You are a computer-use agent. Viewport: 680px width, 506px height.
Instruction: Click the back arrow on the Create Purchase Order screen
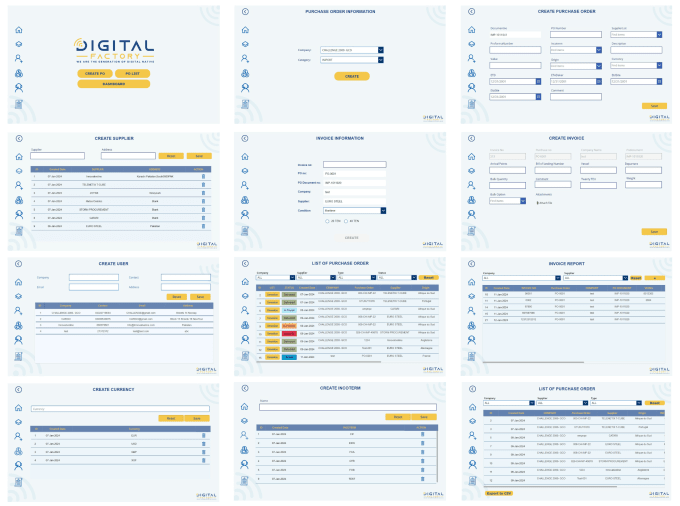tap(471, 12)
